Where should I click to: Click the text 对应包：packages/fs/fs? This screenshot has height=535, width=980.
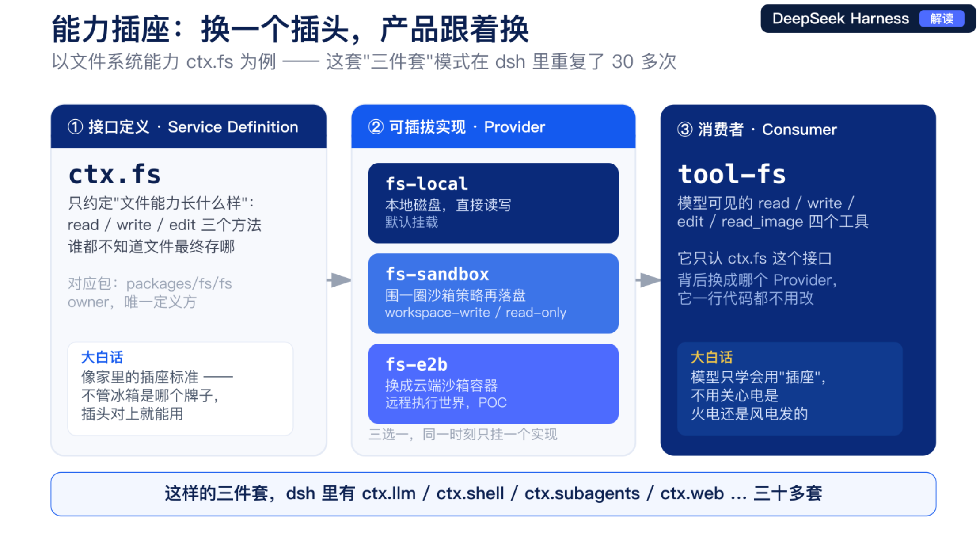pyautogui.click(x=150, y=283)
